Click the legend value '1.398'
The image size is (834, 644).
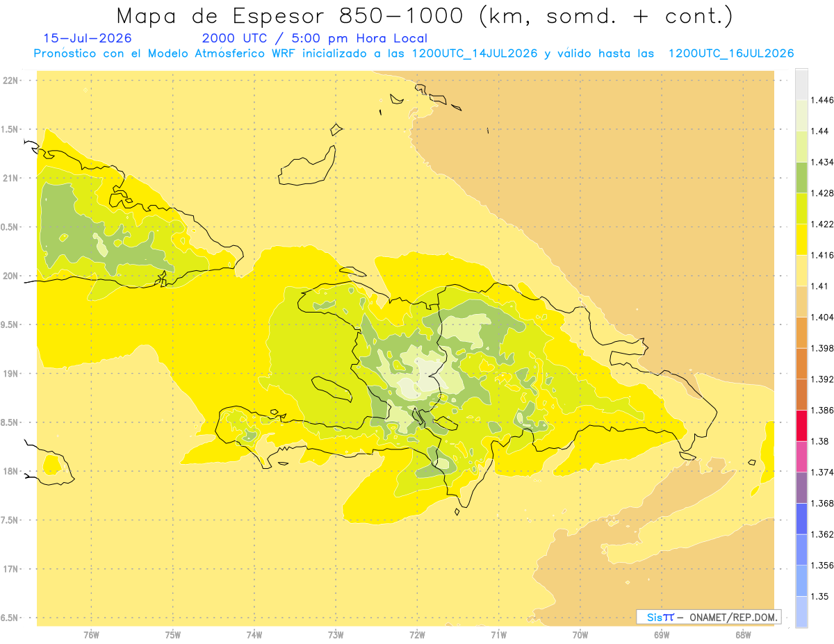[823, 348]
